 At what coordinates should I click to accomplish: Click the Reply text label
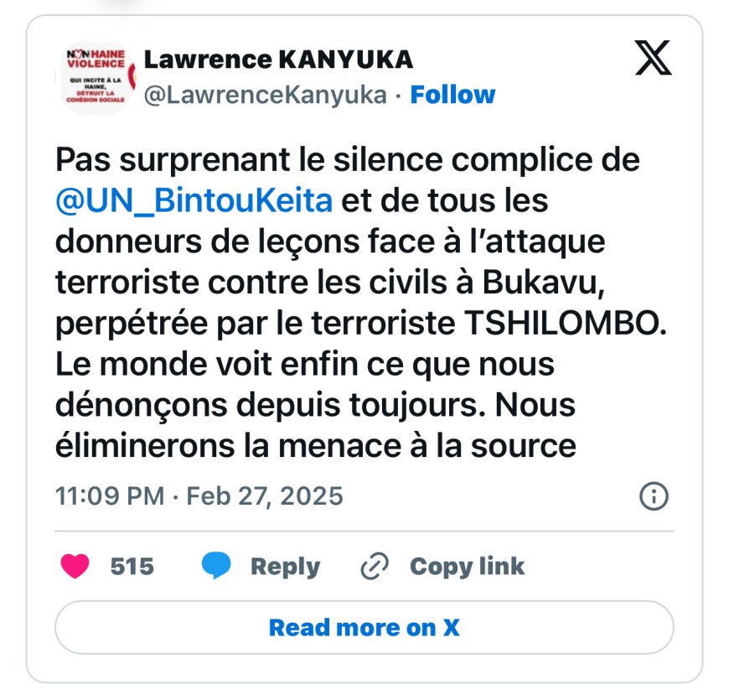coord(286,567)
